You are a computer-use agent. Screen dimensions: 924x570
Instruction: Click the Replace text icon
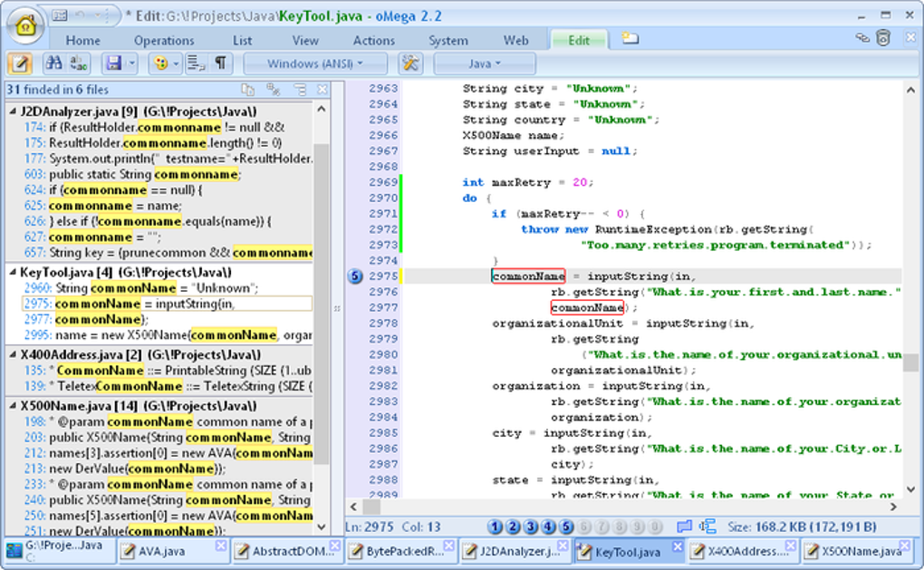(79, 63)
